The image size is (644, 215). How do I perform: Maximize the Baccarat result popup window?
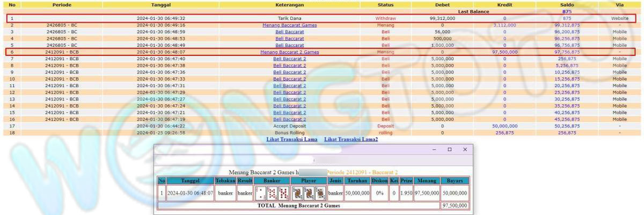[x=450, y=149]
